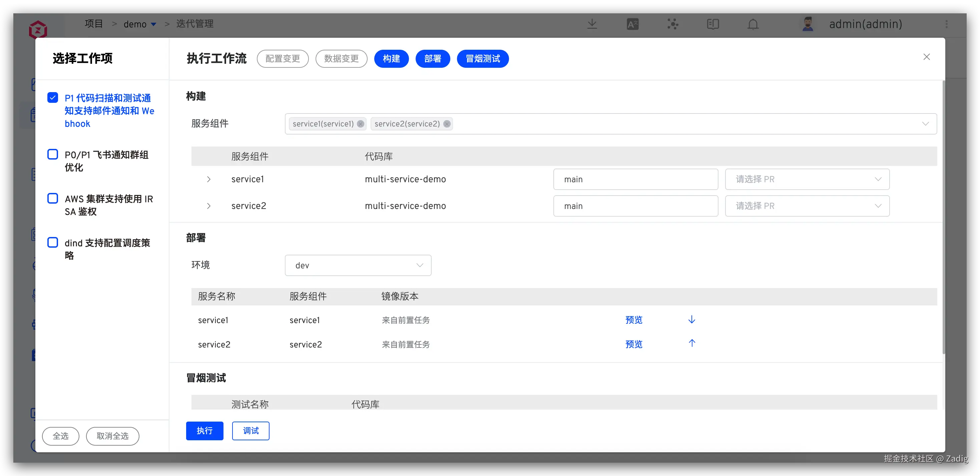Check P0/P1 飞书通知群组优化 work item
The image size is (980, 476).
click(x=52, y=154)
